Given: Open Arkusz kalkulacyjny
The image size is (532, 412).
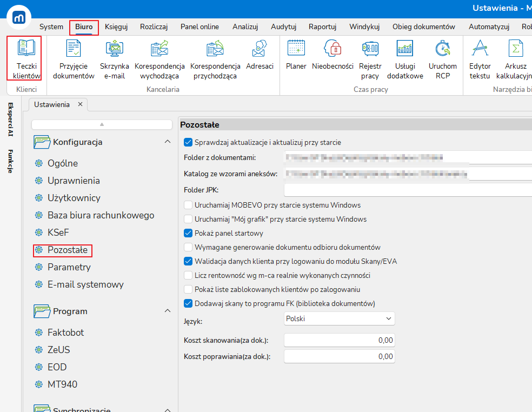Looking at the screenshot, I should (515, 59).
